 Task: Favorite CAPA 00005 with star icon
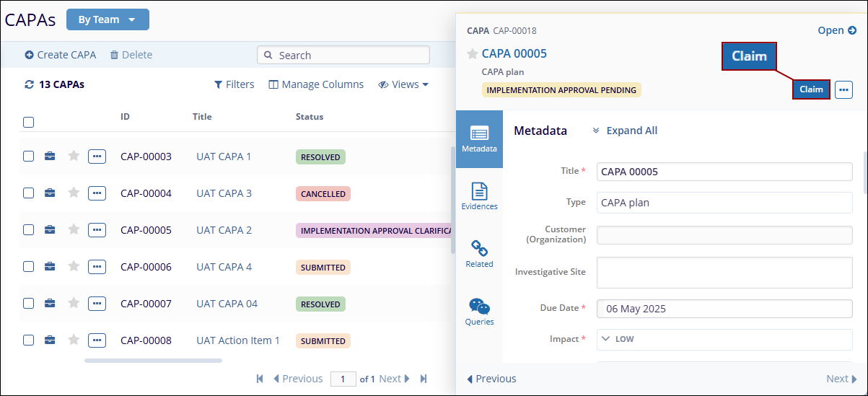click(x=473, y=54)
